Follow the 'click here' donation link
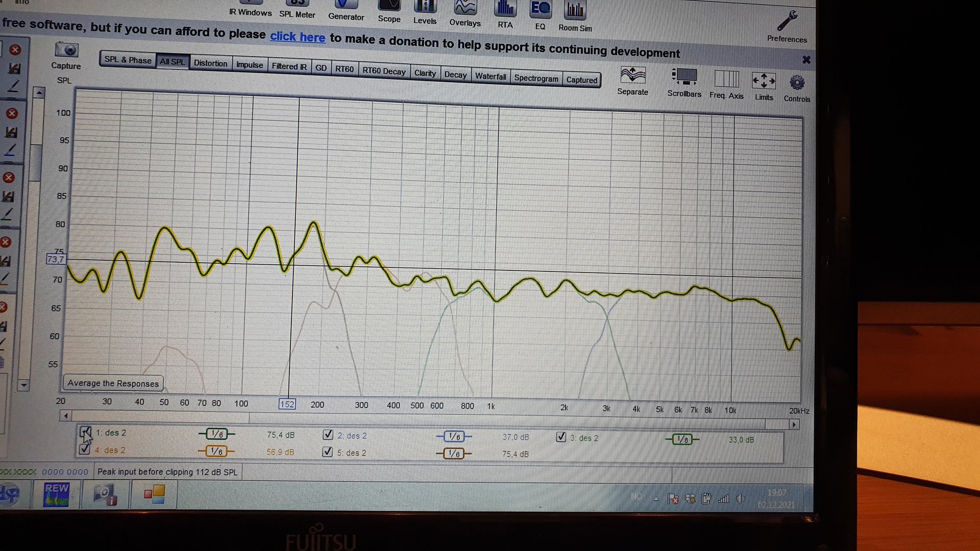This screenshot has width=980, height=551. pos(298,37)
